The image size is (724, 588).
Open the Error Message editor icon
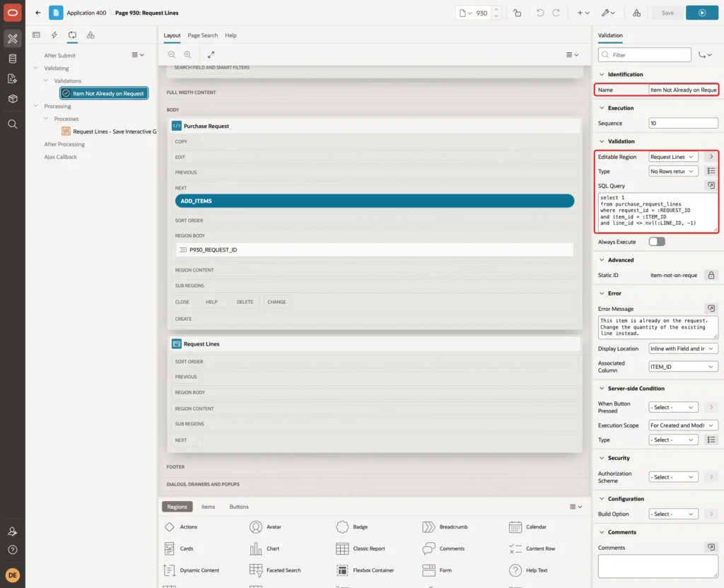point(711,308)
